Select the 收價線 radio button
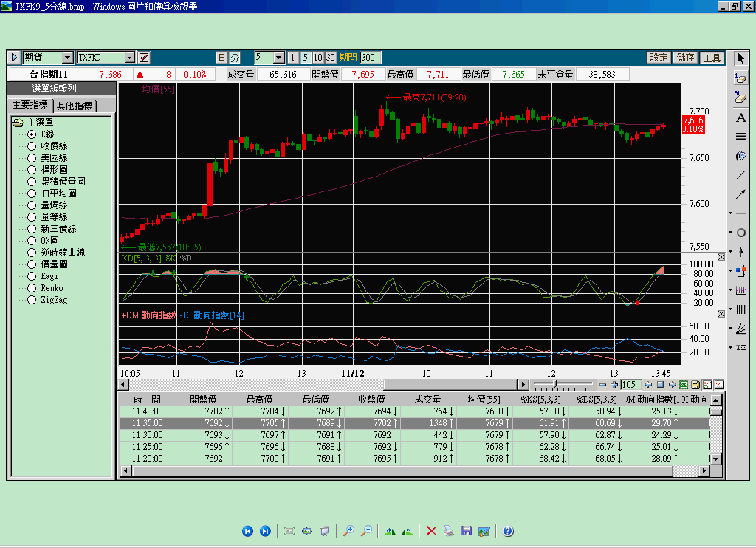756x548 pixels. pyautogui.click(x=32, y=146)
